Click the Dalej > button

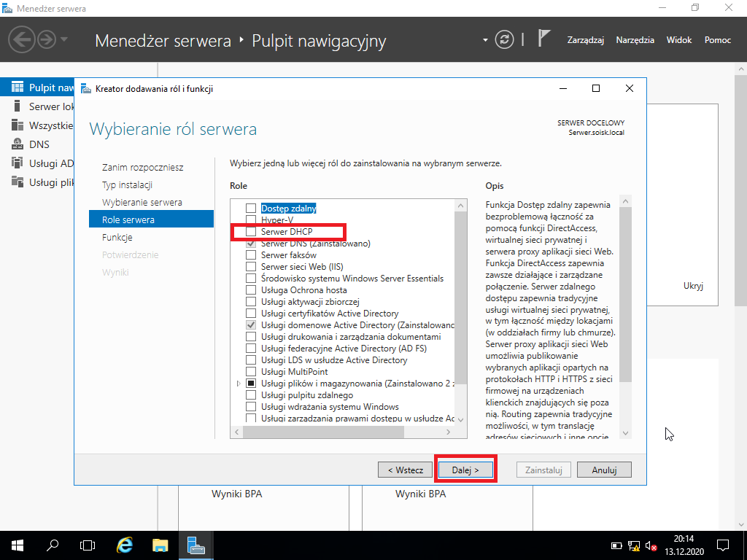[x=465, y=470]
